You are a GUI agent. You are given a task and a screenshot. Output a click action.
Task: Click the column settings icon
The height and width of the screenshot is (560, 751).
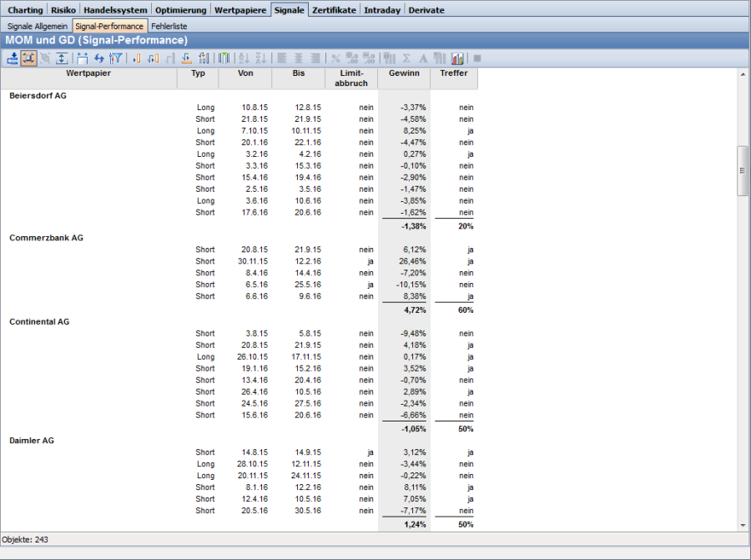[224, 58]
